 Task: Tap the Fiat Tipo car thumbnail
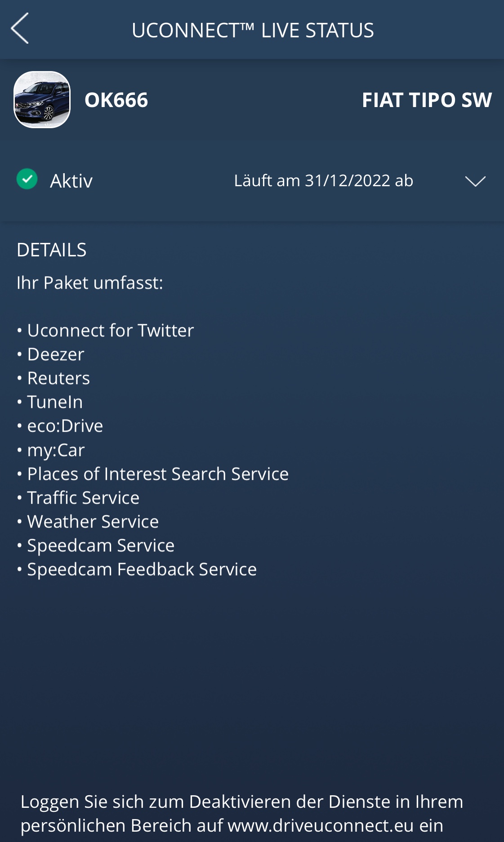pyautogui.click(x=42, y=100)
